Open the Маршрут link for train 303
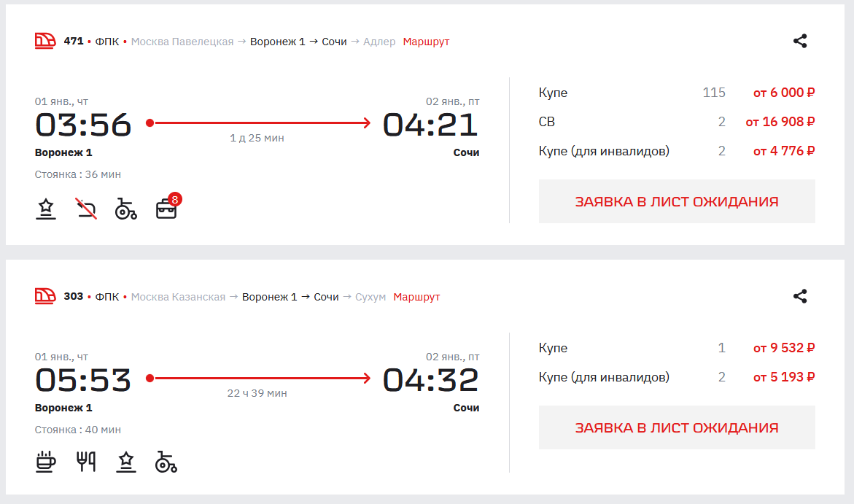The width and height of the screenshot is (854, 504). point(416,297)
